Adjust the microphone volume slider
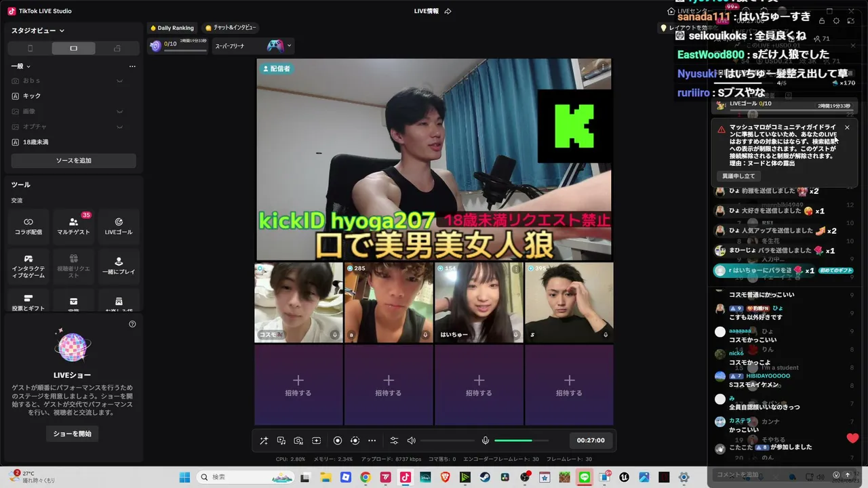Viewport: 868px width, 488px height. tap(521, 441)
